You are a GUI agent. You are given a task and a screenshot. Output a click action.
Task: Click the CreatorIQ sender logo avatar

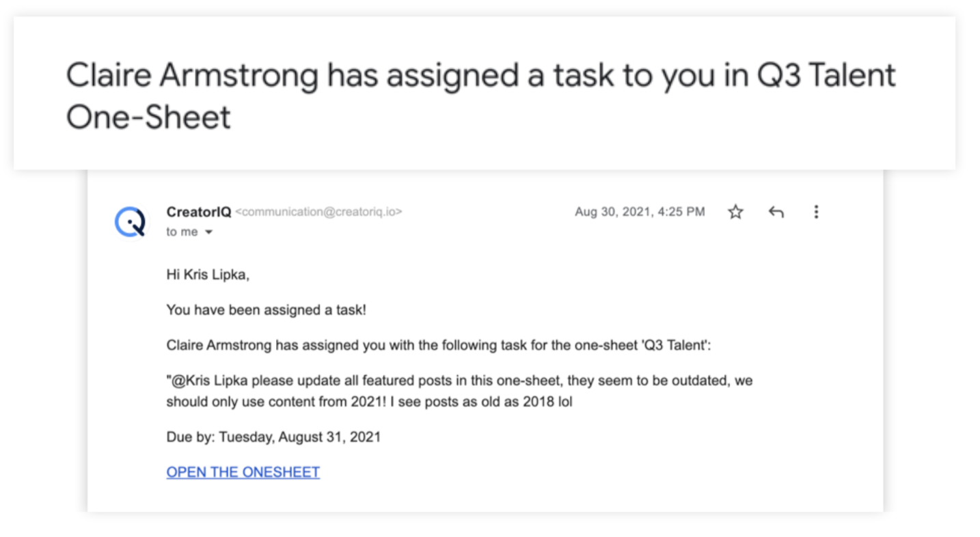coord(130,222)
